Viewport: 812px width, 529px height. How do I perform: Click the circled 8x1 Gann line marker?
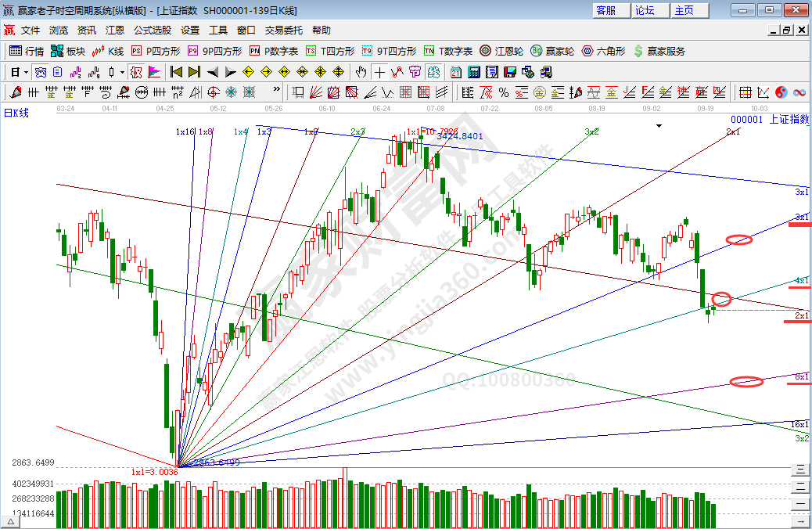[x=746, y=382]
